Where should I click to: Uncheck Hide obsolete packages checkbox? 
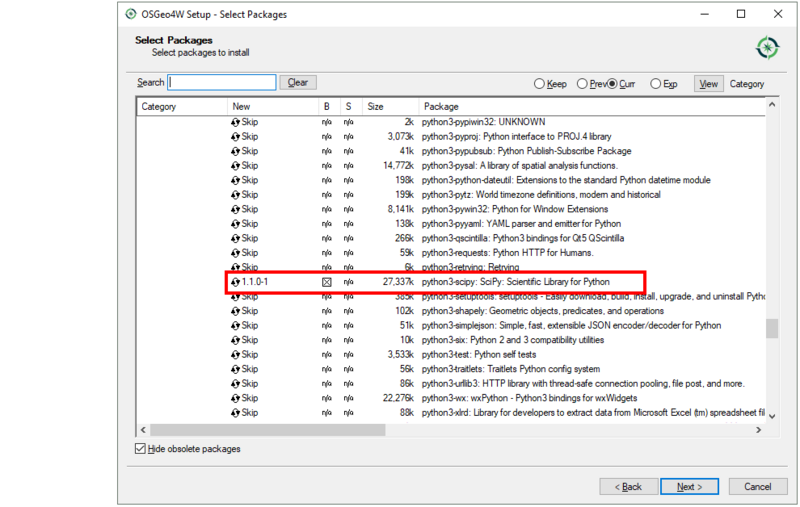[x=141, y=449]
